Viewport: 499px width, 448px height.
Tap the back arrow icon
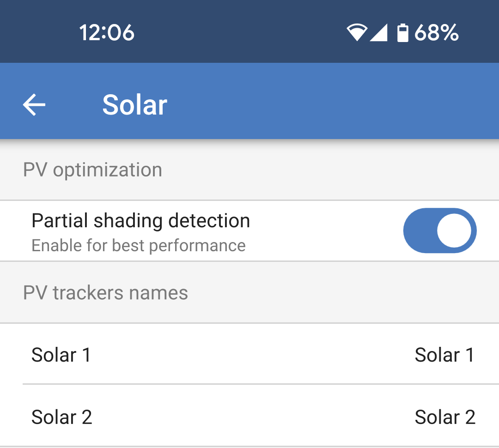tap(34, 105)
